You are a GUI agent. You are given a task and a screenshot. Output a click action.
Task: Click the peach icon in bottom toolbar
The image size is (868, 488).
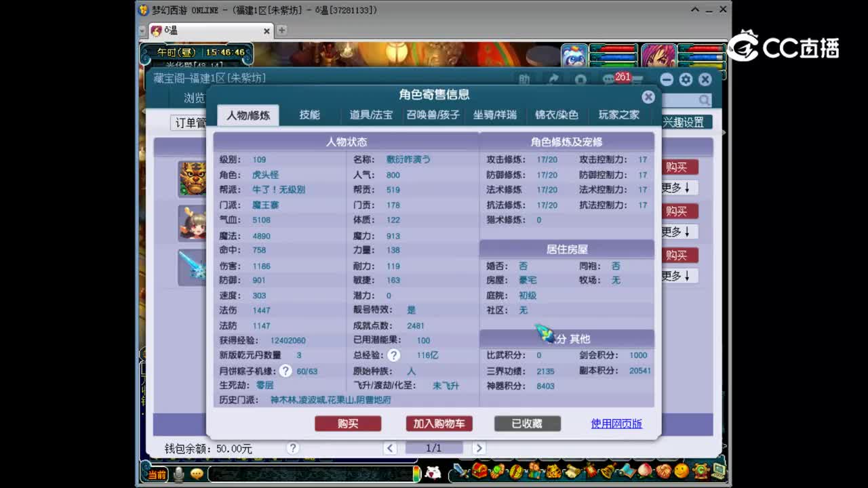[x=645, y=470]
